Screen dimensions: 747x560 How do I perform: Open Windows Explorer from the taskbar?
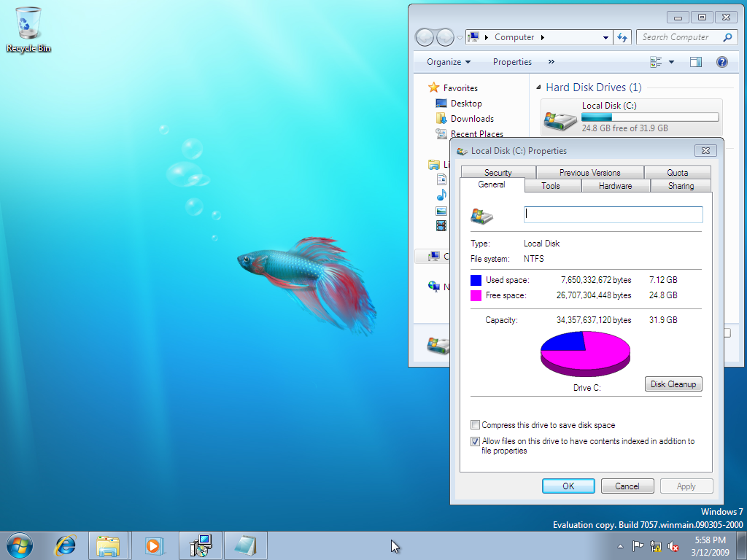[108, 545]
